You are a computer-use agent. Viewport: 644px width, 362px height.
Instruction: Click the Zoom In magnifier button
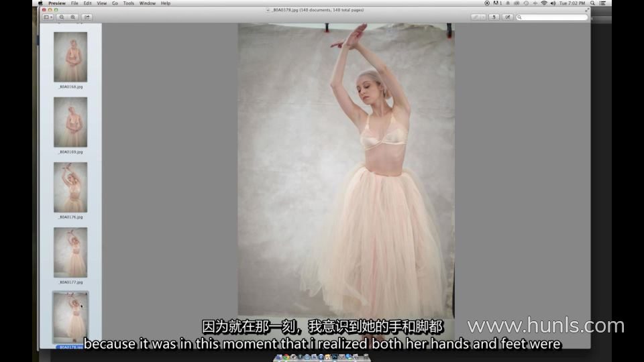72,17
